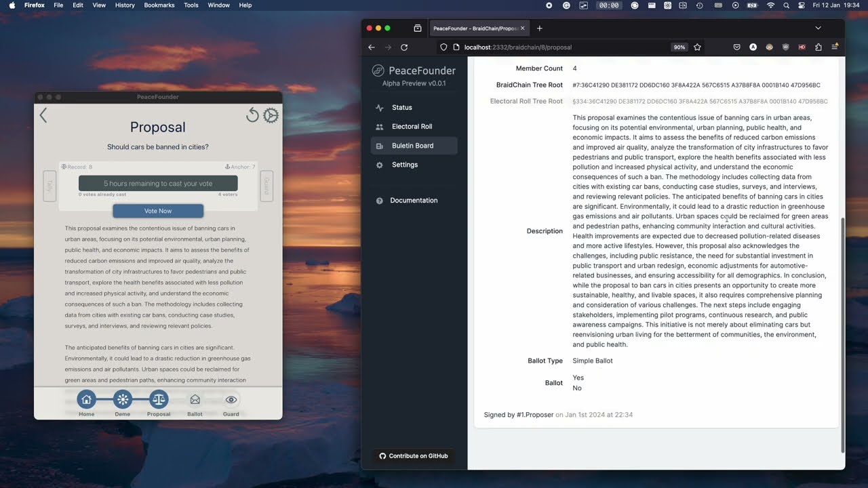Click the Tally side button
The width and height of the screenshot is (868, 488).
coord(50,186)
